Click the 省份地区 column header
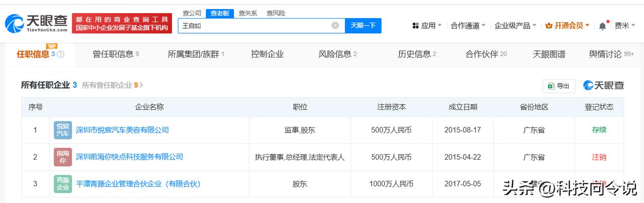The image size is (644, 203). [x=534, y=107]
